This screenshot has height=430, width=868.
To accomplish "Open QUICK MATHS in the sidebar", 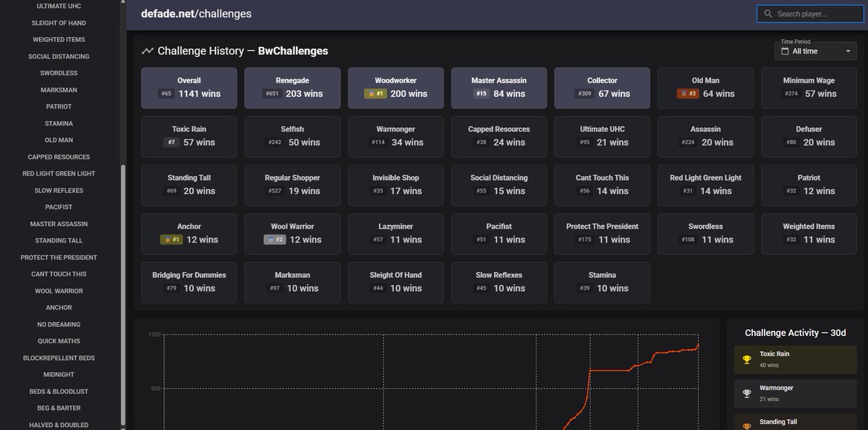I will (x=59, y=341).
